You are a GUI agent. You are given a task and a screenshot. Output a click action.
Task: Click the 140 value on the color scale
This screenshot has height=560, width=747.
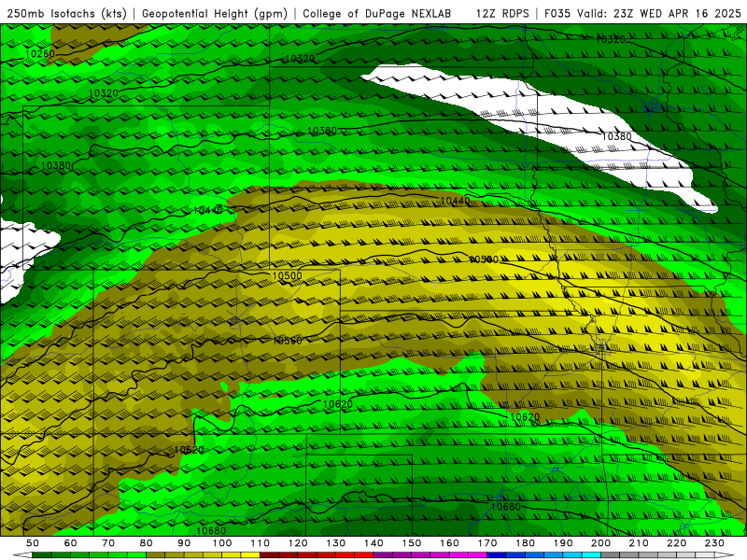(373, 543)
